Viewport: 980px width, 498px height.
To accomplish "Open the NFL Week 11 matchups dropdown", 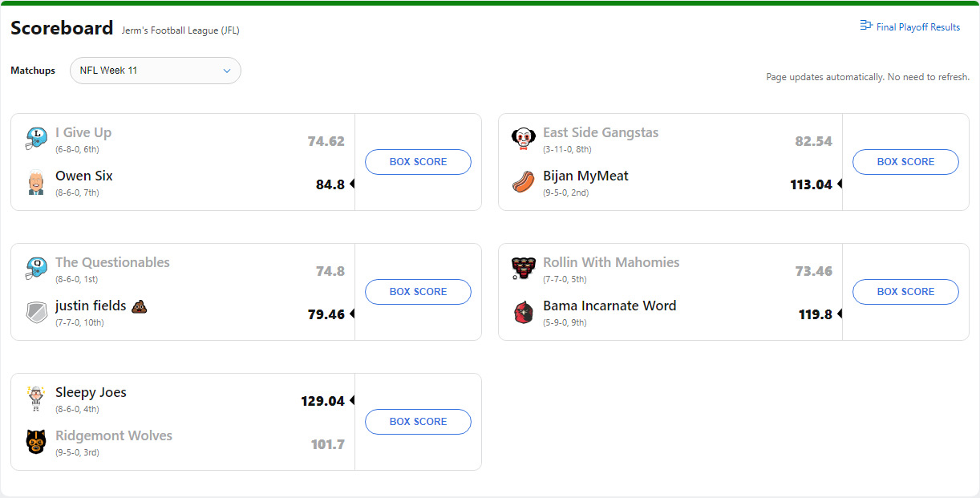I will [156, 71].
